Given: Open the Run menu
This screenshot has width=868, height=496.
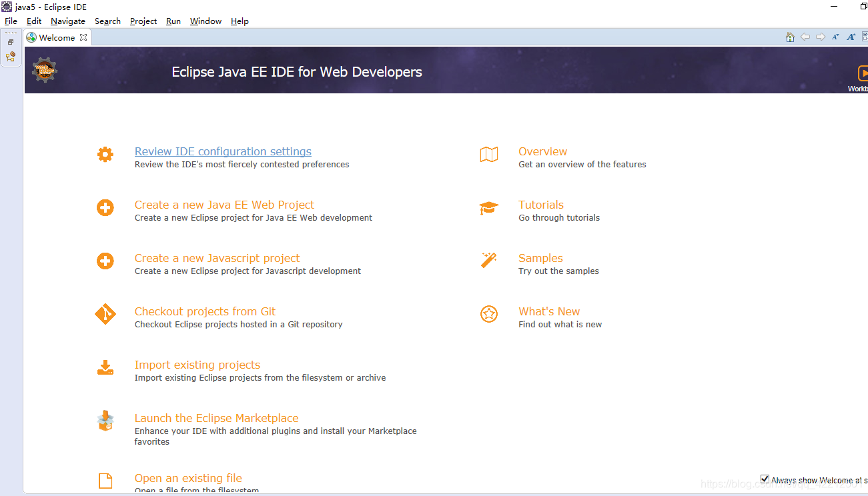Looking at the screenshot, I should tap(173, 21).
